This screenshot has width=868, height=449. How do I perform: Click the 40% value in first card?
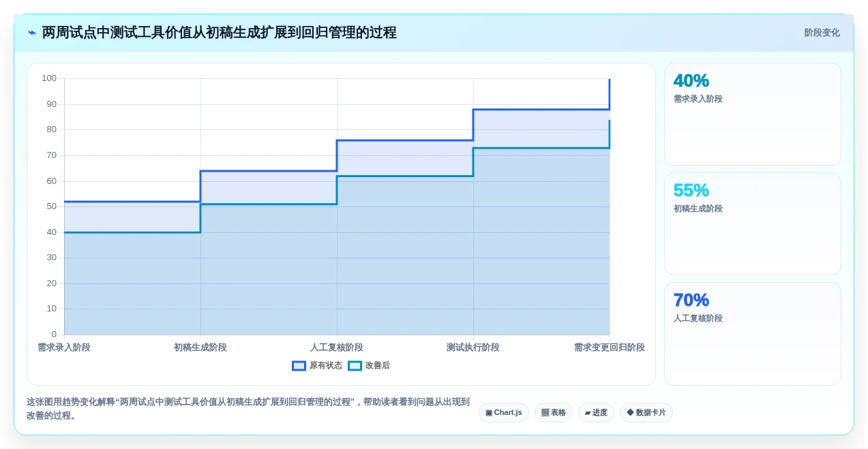pyautogui.click(x=691, y=81)
